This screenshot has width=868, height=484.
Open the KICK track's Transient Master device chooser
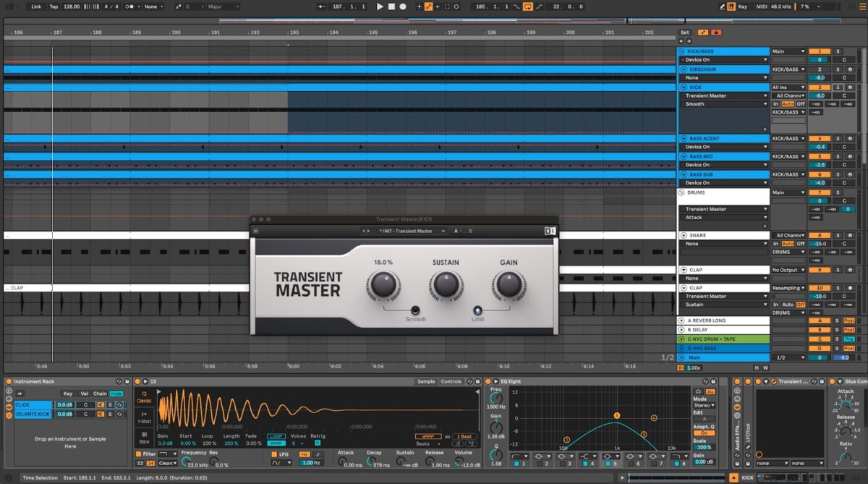point(725,95)
